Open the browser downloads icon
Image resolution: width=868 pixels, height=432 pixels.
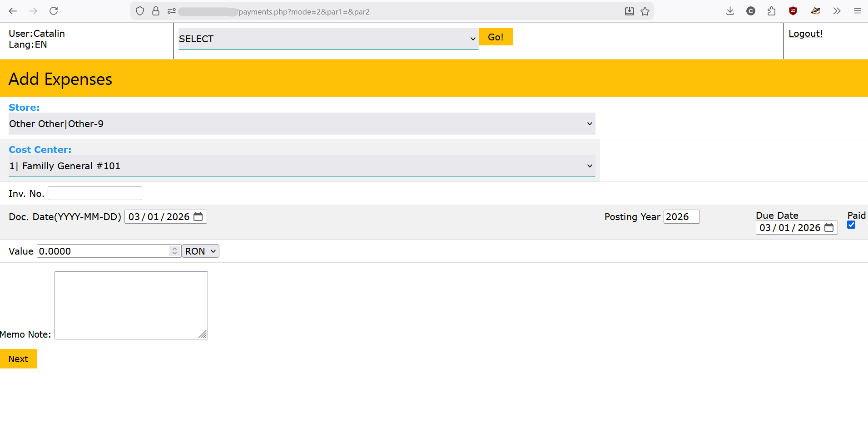coord(730,11)
